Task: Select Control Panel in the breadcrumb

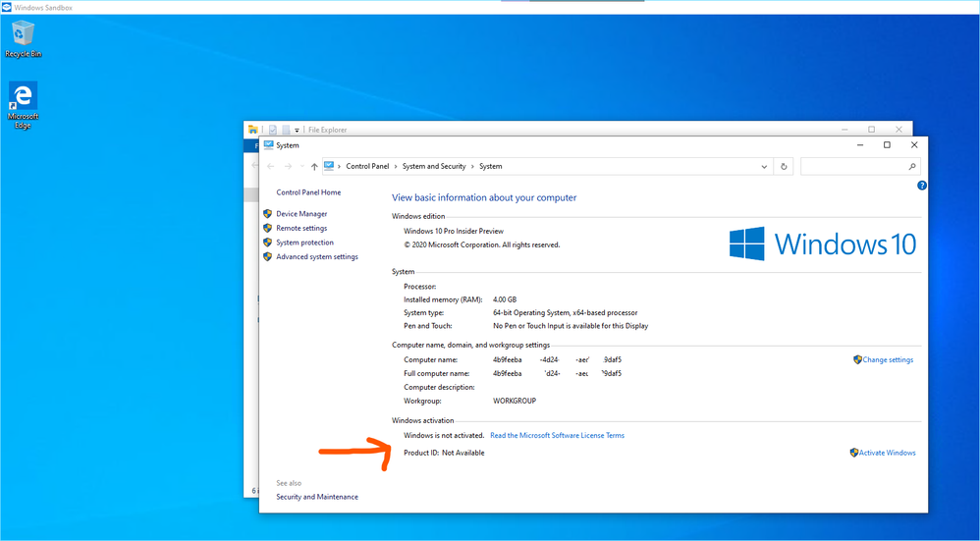Action: 367,166
